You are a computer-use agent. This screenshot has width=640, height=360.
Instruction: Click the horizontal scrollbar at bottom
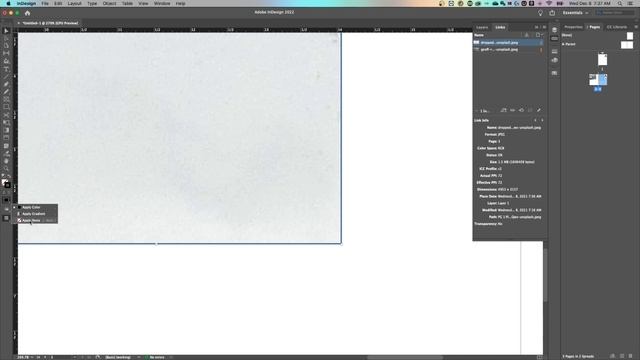404,357
